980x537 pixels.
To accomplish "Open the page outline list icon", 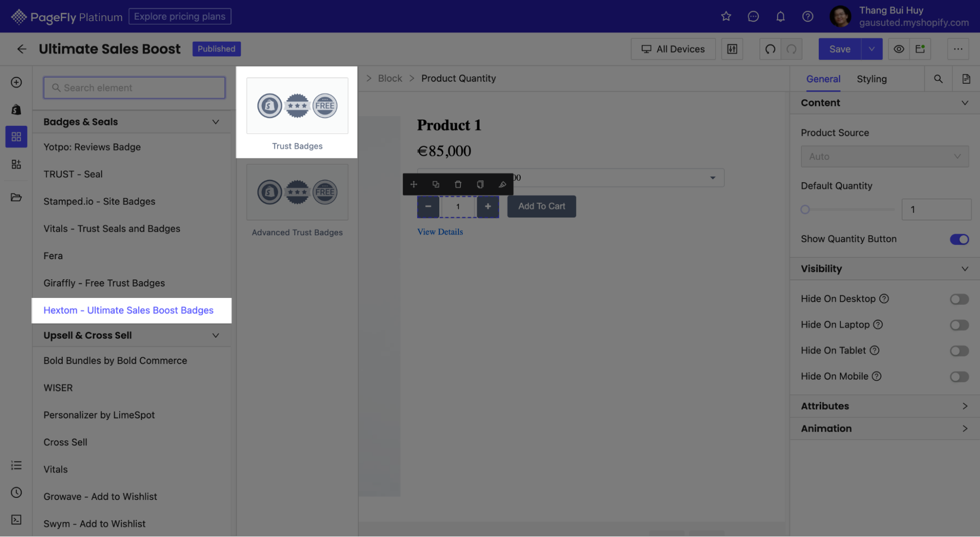I will (x=16, y=465).
